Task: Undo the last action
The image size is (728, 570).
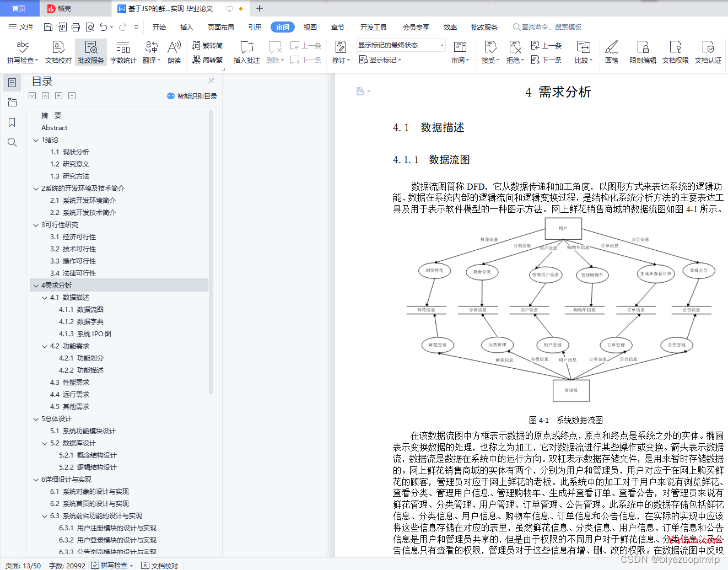Action: [104, 27]
